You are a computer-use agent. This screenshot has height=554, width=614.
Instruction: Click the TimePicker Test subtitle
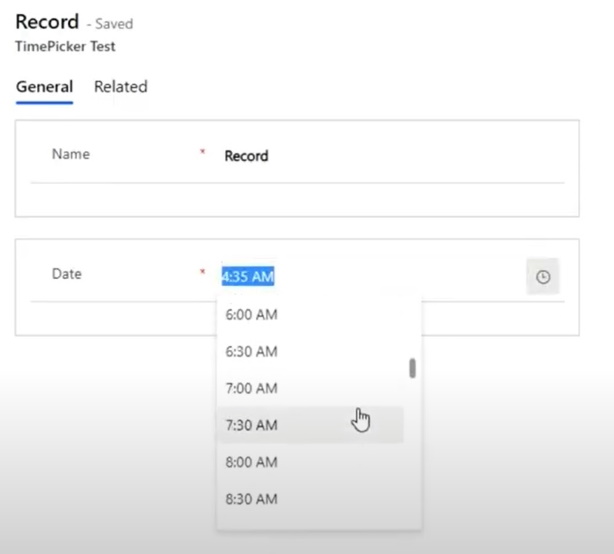point(65,46)
